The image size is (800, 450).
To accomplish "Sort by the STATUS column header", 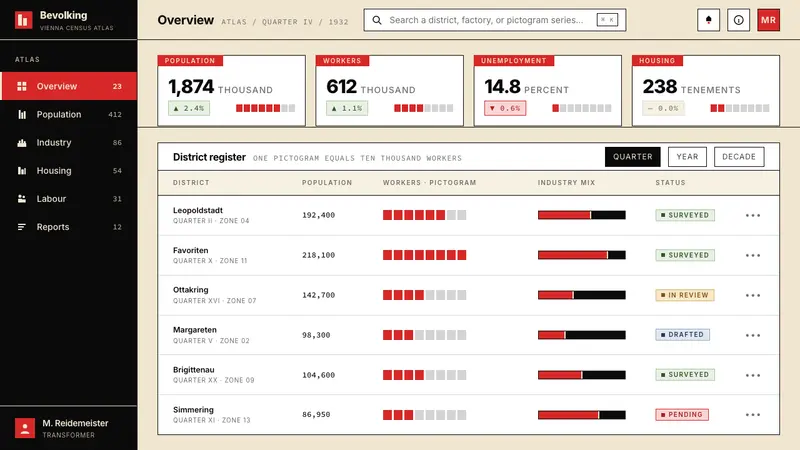I will click(670, 183).
